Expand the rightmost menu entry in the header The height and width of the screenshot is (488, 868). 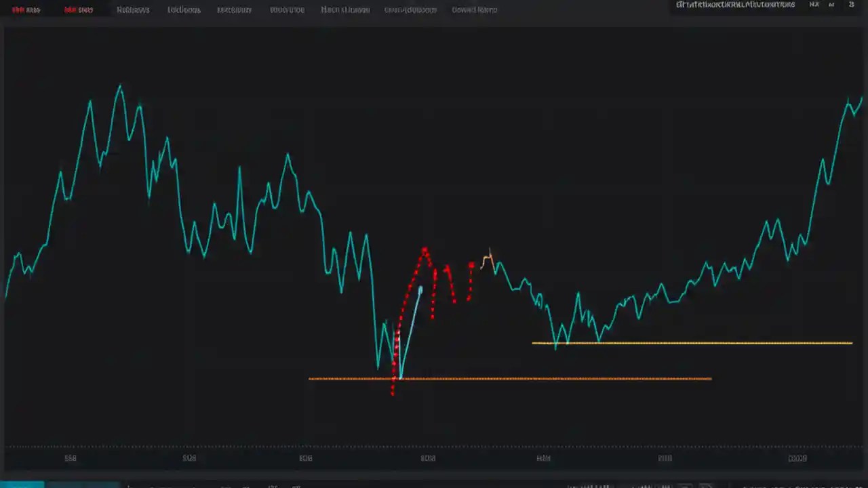474,9
